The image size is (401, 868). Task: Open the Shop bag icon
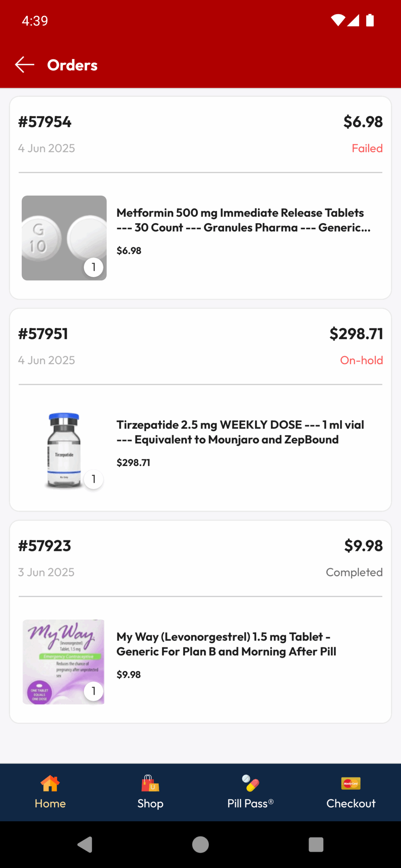coord(150,783)
